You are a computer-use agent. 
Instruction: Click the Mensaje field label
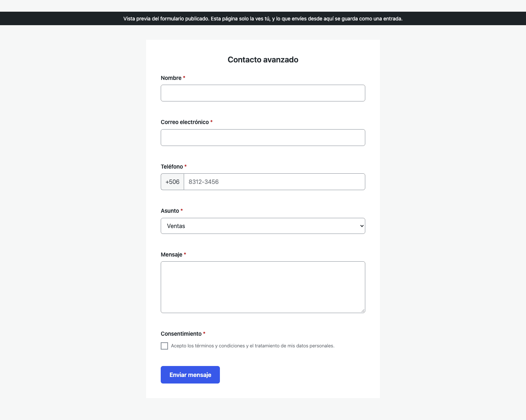pyautogui.click(x=171, y=255)
